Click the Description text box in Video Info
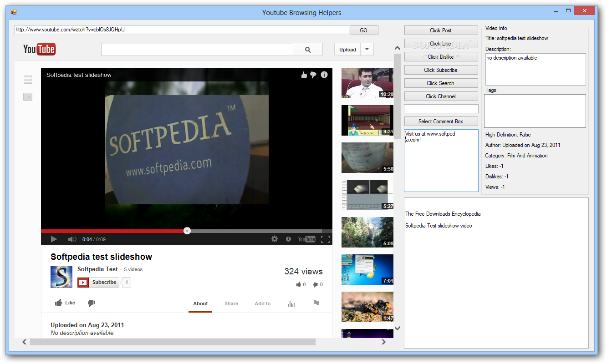607x364 pixels. tap(536, 70)
